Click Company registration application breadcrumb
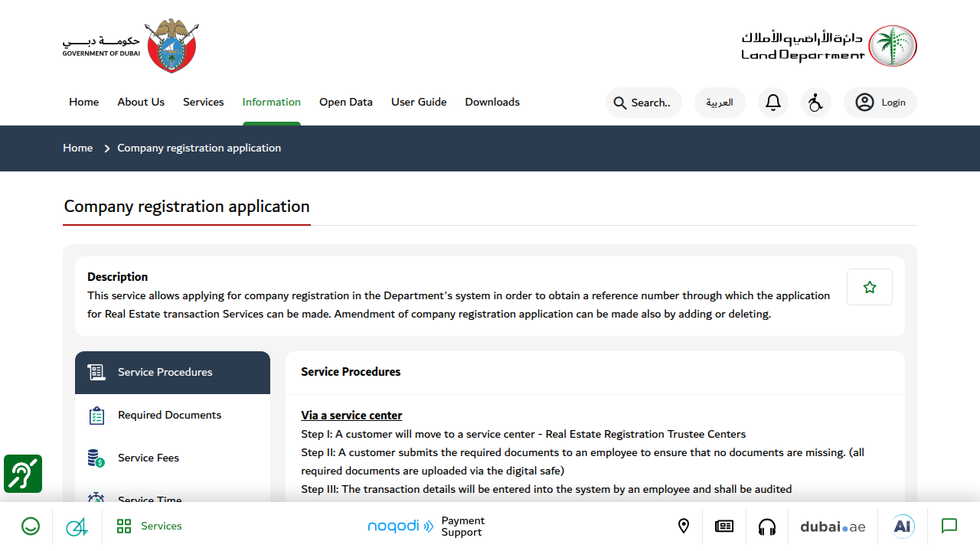The width and height of the screenshot is (980, 551). coord(199,148)
